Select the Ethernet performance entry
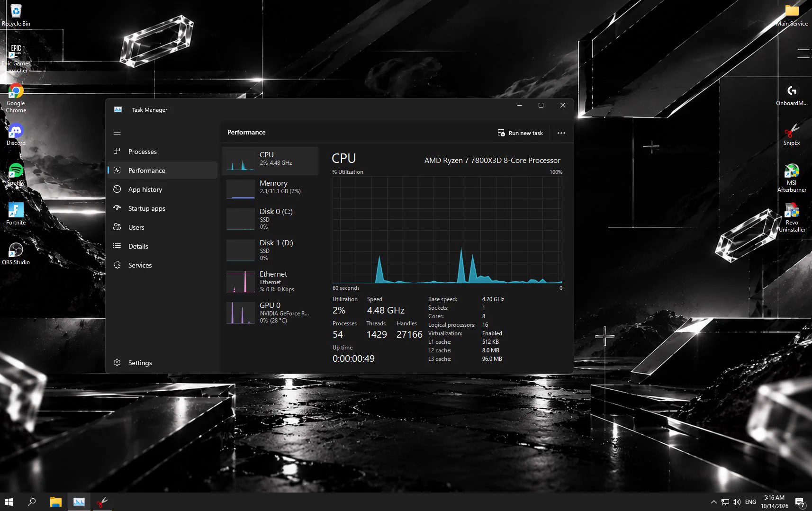The width and height of the screenshot is (812, 511). coord(270,281)
